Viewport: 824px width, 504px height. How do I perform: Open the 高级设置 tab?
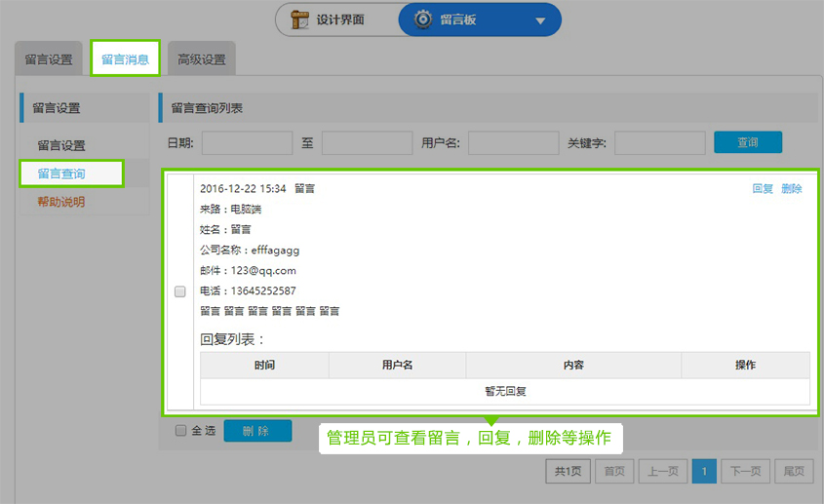(202, 59)
